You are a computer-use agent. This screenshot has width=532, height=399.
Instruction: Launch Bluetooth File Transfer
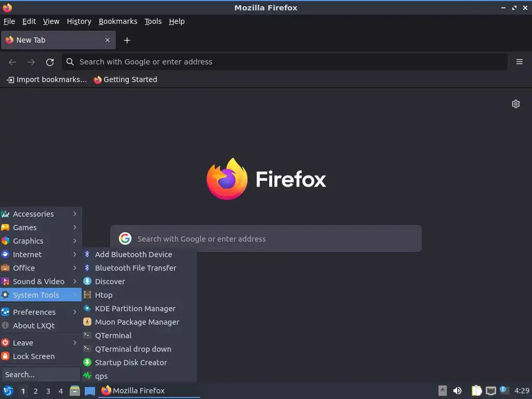pyautogui.click(x=139, y=268)
